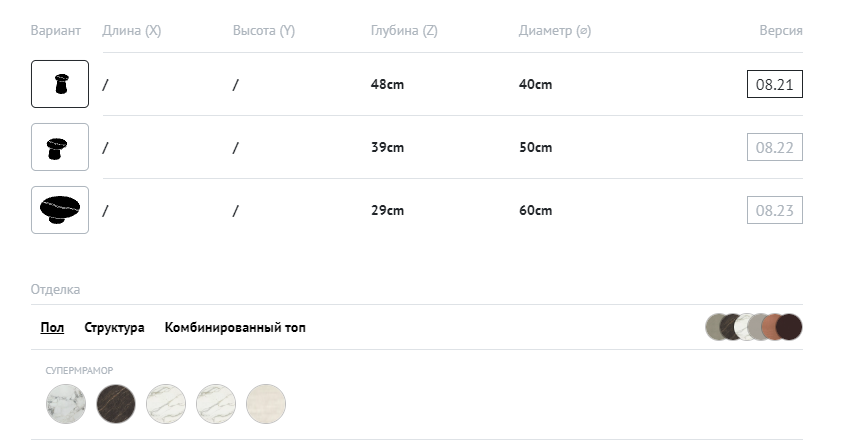Click the Диаметр column header

pyautogui.click(x=555, y=31)
